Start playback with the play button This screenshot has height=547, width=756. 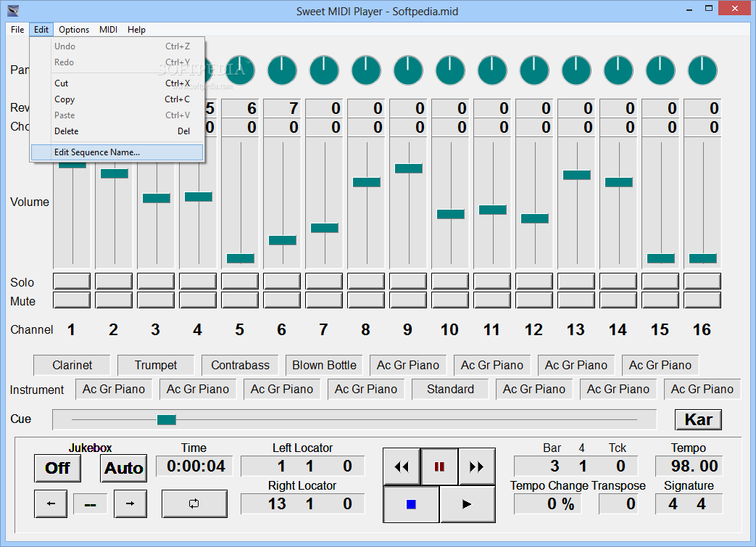pos(468,504)
